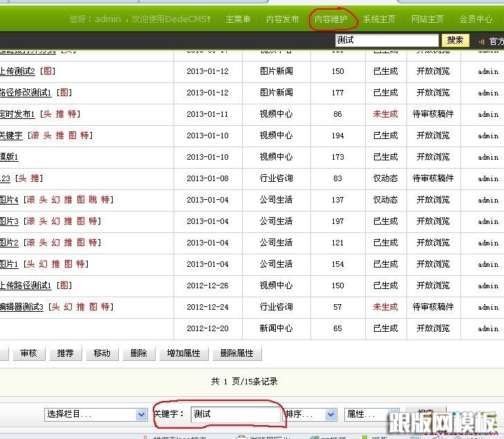
Task: Click the 关键字 input field at bottom
Action: [235, 414]
